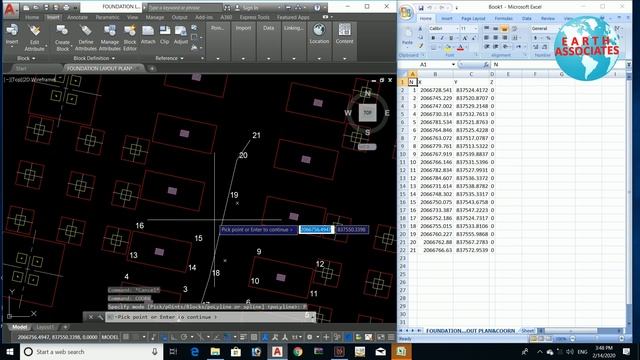
Task: Click the Edit Attribute tool
Action: pyautogui.click(x=34, y=38)
